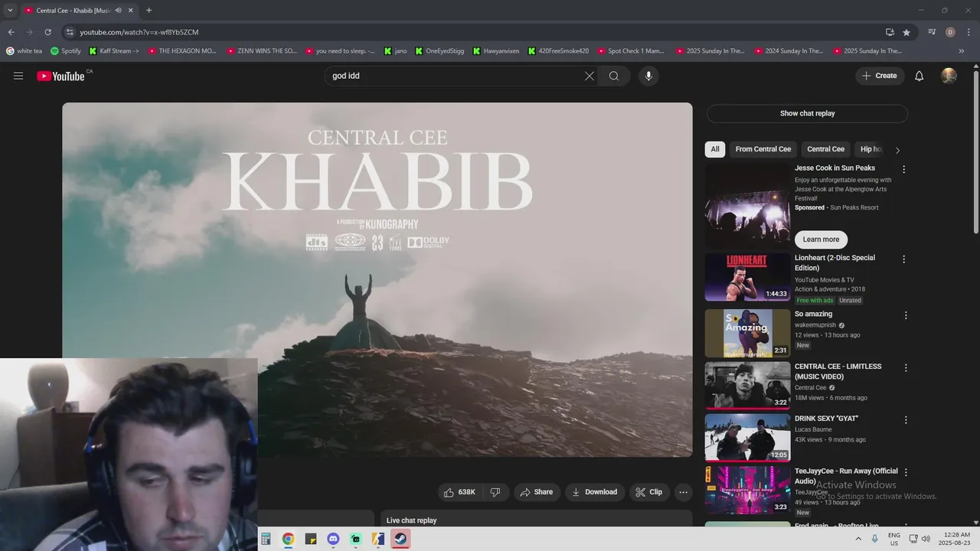
Task: Open options menu for Jesse Cook ad
Action: [903, 170]
